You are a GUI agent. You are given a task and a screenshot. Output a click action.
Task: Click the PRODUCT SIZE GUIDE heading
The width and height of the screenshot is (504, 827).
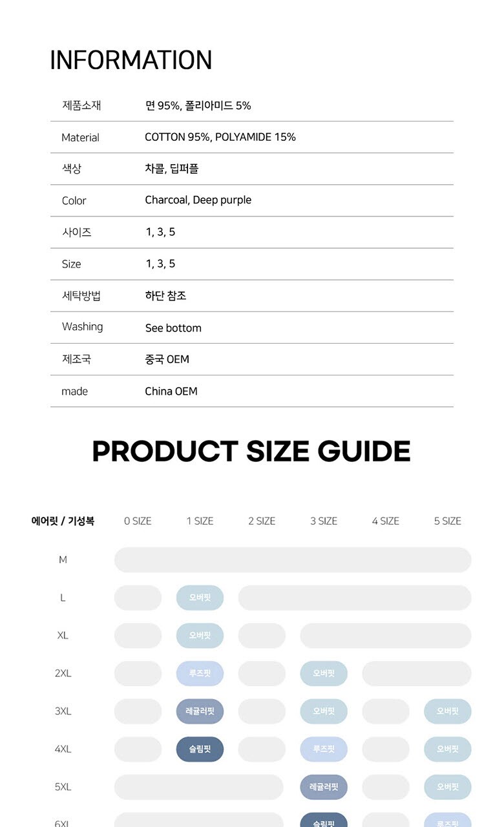251,451
